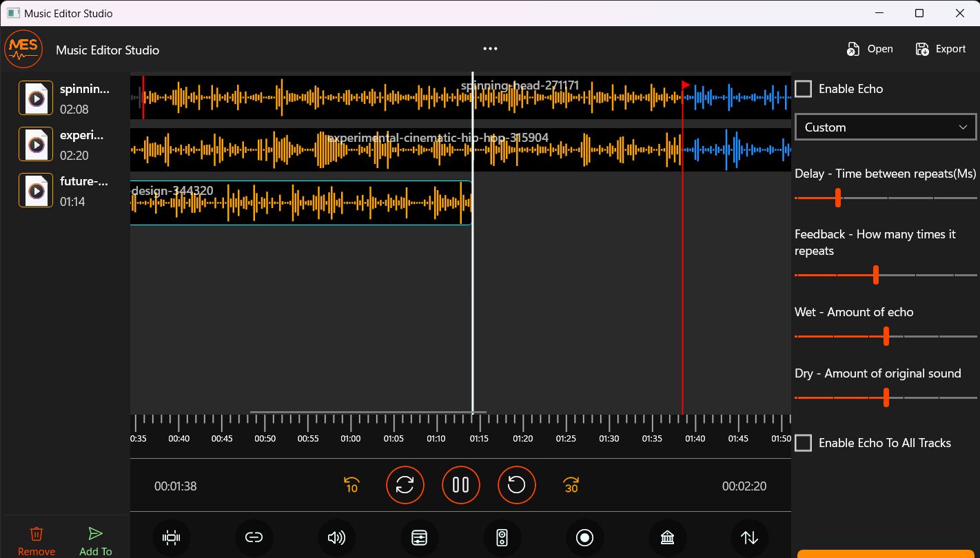Screen dimensions: 980x558
Task: Open the Custom echo preset dropdown
Action: tap(885, 127)
